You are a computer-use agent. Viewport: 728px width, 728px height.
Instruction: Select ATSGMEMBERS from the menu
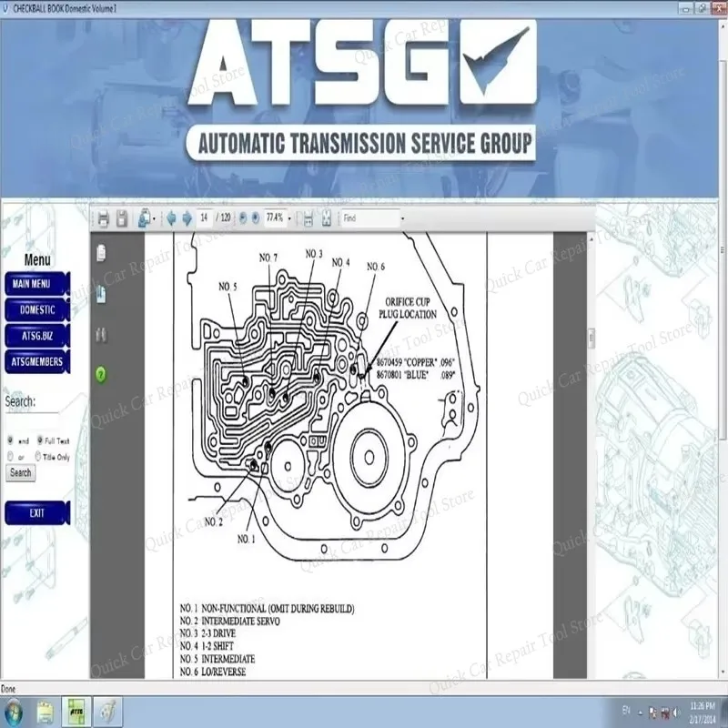pyautogui.click(x=36, y=361)
